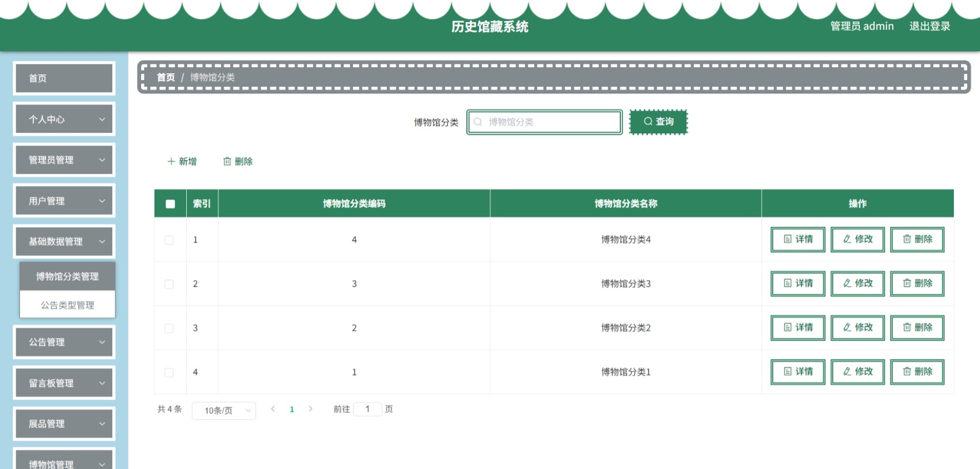980x469 pixels.
Task: Delete row 博物馆分类1
Action: [x=917, y=372]
